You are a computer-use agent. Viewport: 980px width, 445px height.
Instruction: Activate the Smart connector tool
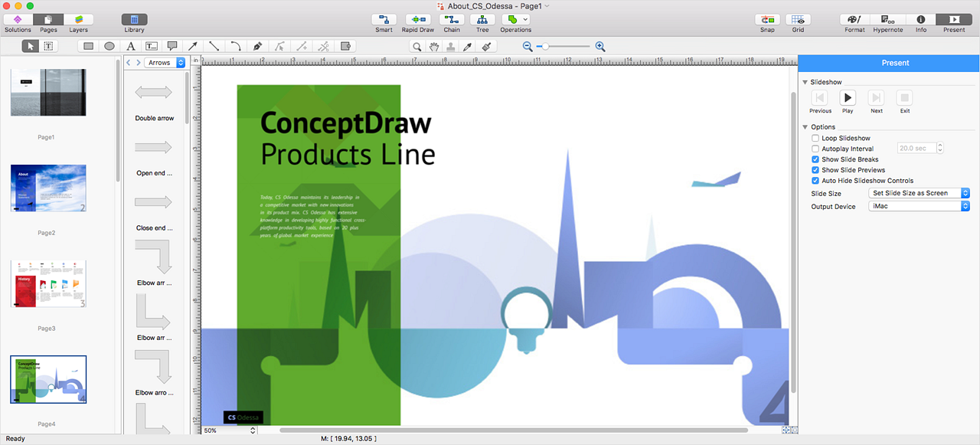tap(384, 19)
